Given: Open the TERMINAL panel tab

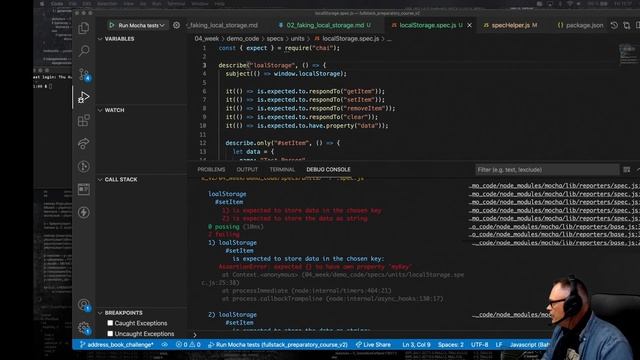Looking at the screenshot, I should pyautogui.click(x=282, y=170).
